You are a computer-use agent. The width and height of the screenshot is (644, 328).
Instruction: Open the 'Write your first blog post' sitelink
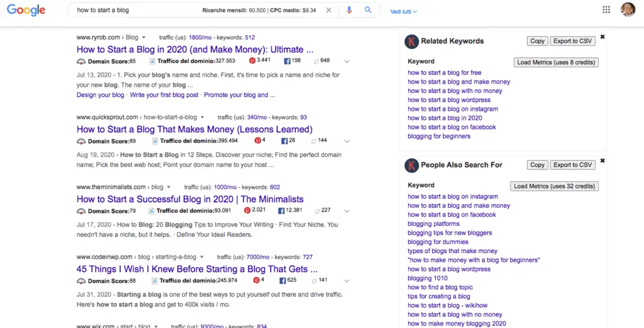click(164, 95)
